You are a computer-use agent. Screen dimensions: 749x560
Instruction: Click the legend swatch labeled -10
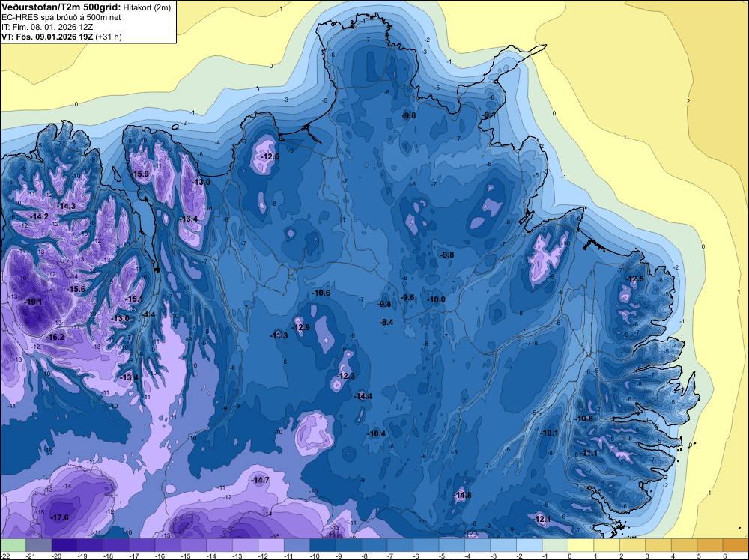coord(322,545)
